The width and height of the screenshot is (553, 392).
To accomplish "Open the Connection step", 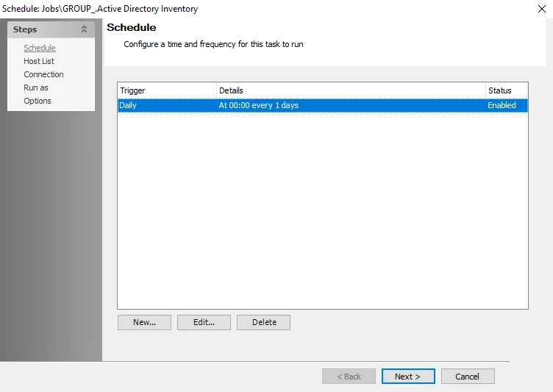I will [43, 74].
